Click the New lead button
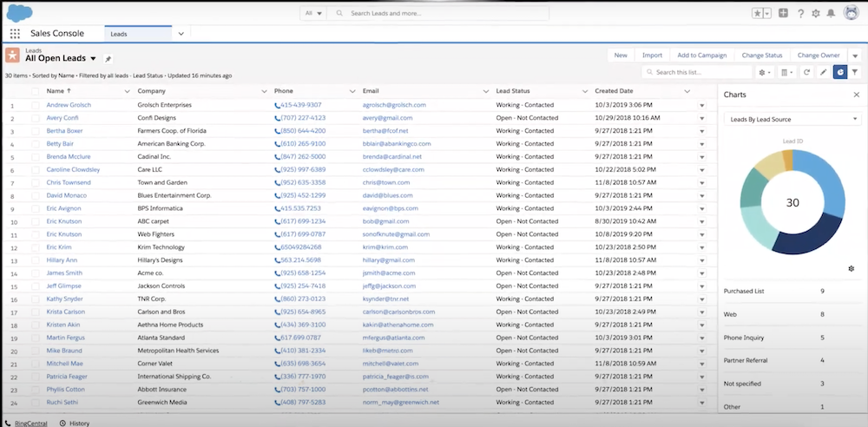 [x=621, y=56]
